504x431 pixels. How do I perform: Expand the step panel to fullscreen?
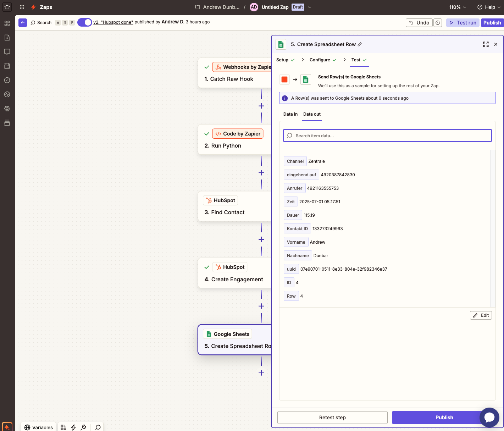(486, 44)
